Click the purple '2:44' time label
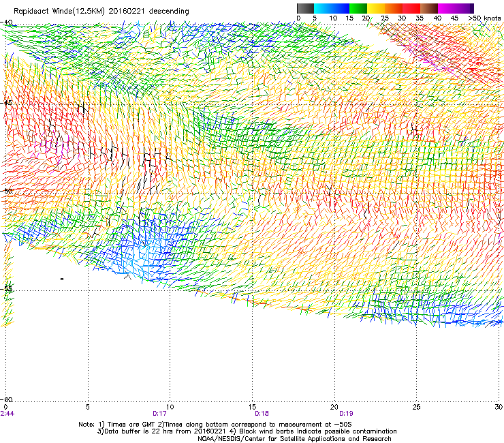This screenshot has width=504, height=443. pyautogui.click(x=7, y=414)
